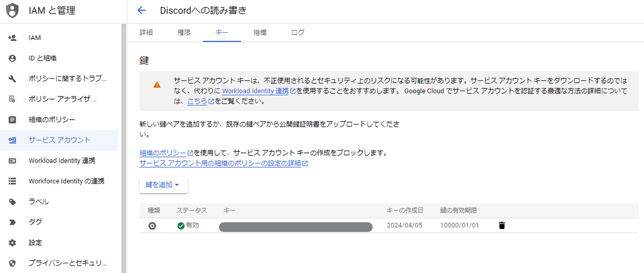Viewport: 644px width, 273px height.
Task: Open the 組織のポリシー link above 鍵を追加
Action: coord(166,153)
